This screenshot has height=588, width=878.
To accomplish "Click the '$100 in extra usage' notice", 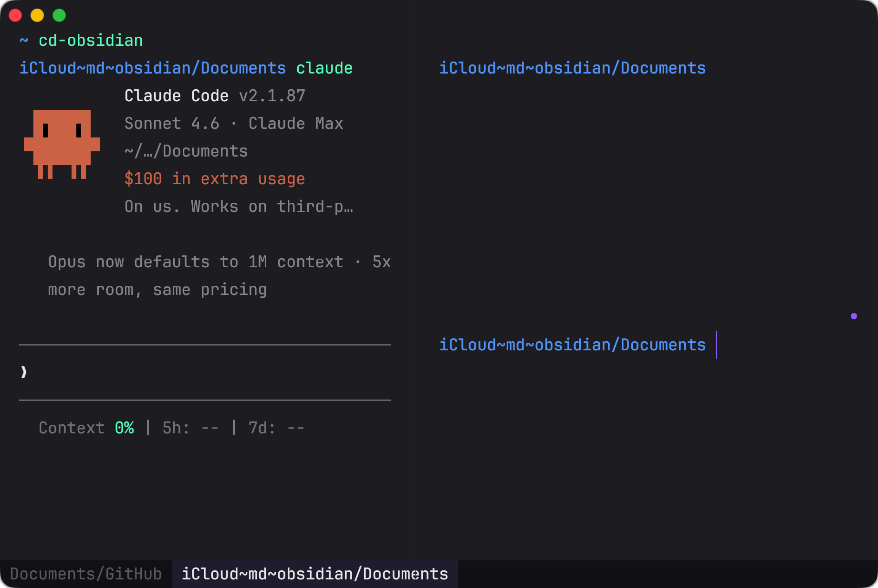I will [x=214, y=179].
